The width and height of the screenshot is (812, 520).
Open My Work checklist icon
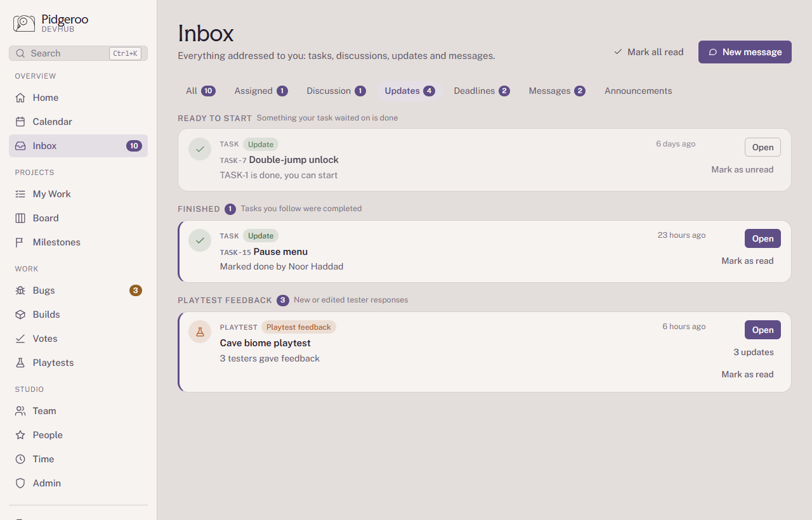tap(21, 194)
